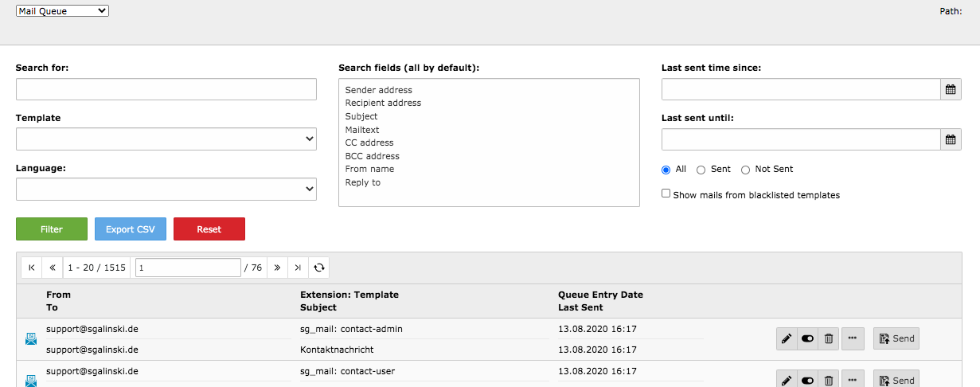
Task: Open more actions for contact-admin mail
Action: tap(853, 338)
